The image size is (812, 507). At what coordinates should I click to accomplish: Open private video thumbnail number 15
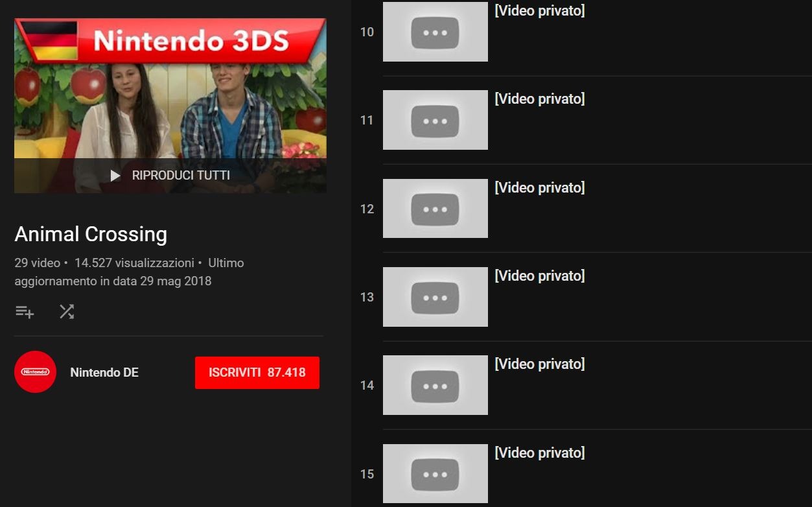(x=435, y=473)
